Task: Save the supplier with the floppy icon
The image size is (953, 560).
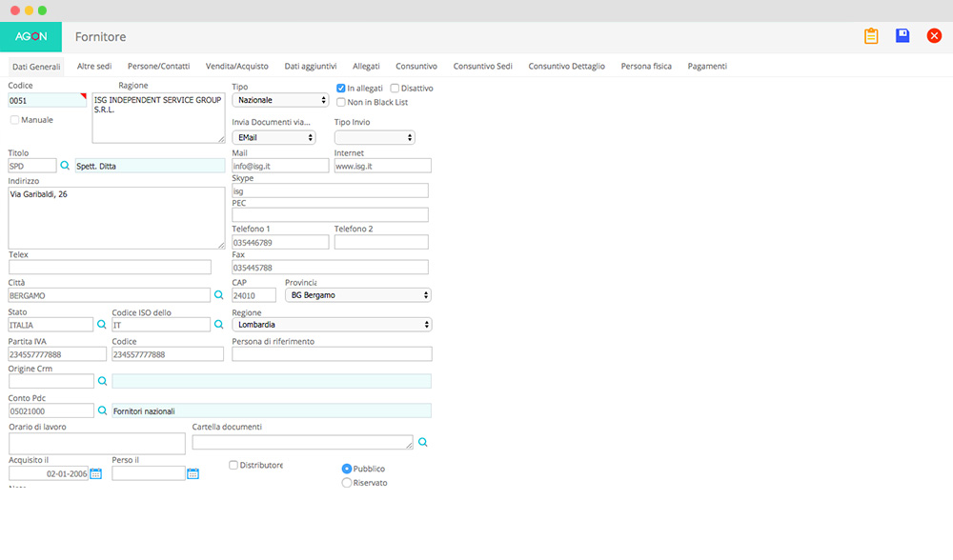Action: point(902,36)
